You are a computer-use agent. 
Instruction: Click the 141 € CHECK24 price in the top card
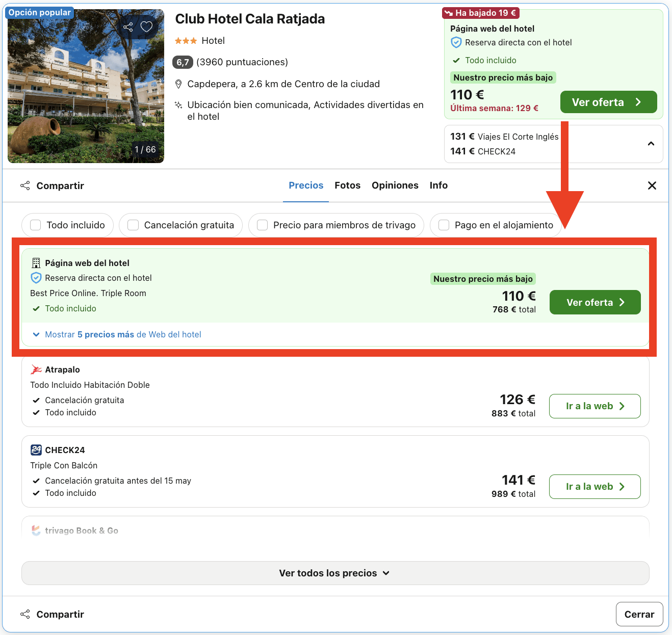pos(483,151)
